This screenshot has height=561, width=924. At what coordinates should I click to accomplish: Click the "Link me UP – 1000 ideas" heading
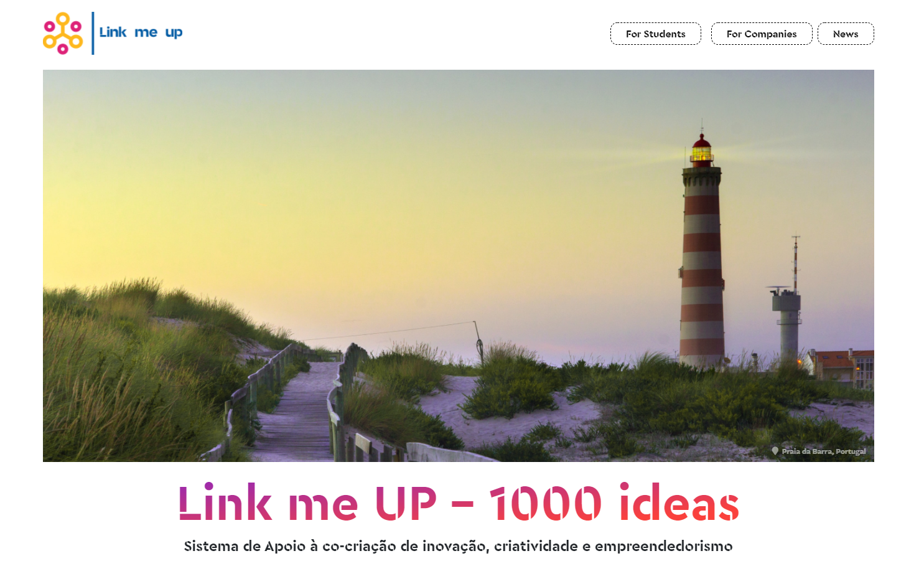pyautogui.click(x=459, y=502)
